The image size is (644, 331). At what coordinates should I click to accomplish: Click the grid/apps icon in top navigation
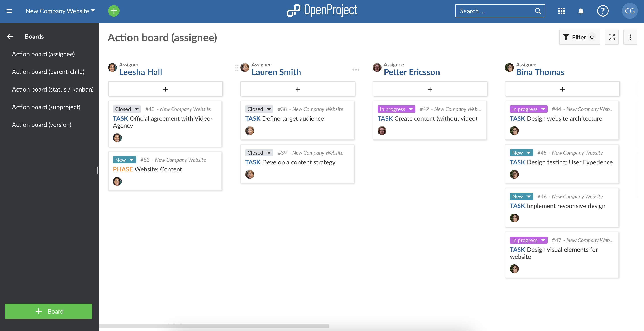561,11
